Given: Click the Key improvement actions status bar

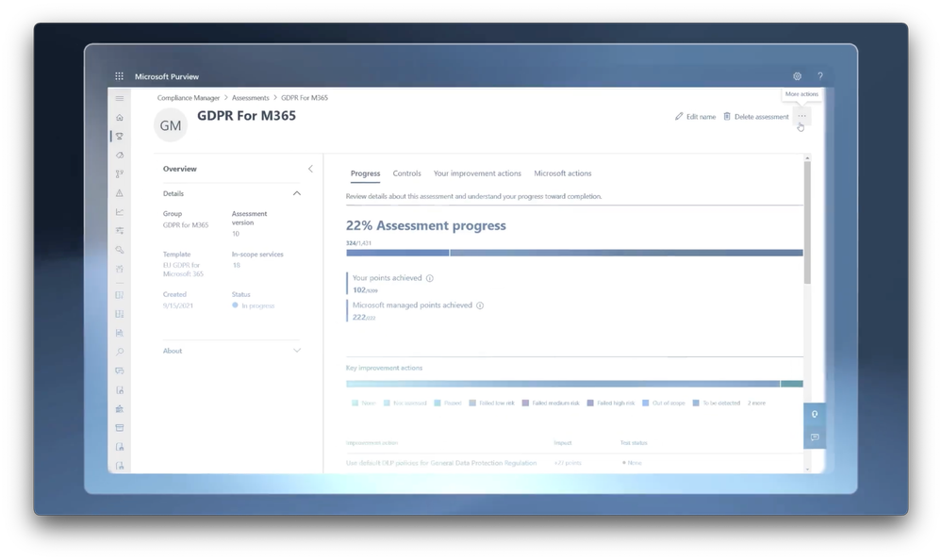Looking at the screenshot, I should point(574,384).
